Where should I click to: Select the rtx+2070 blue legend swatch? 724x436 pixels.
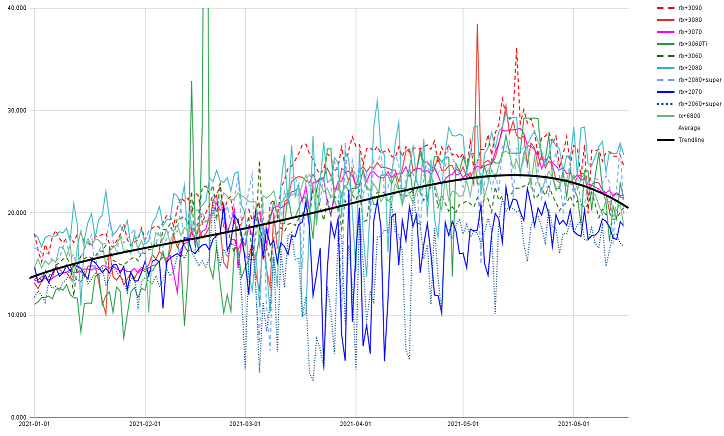point(665,92)
